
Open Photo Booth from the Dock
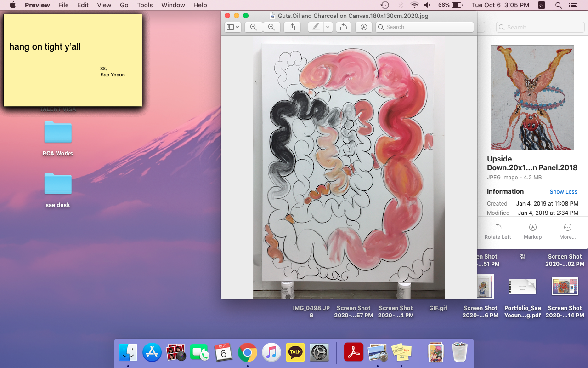click(176, 353)
